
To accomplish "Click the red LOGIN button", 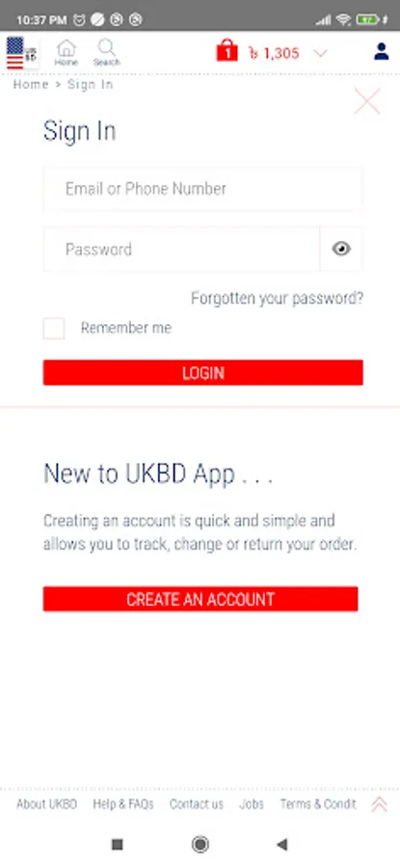I will (x=203, y=372).
